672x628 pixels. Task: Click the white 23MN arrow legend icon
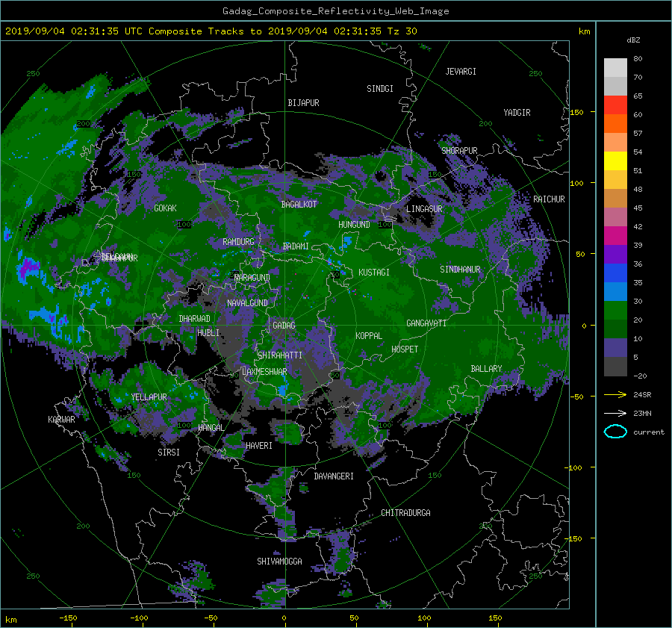615,413
